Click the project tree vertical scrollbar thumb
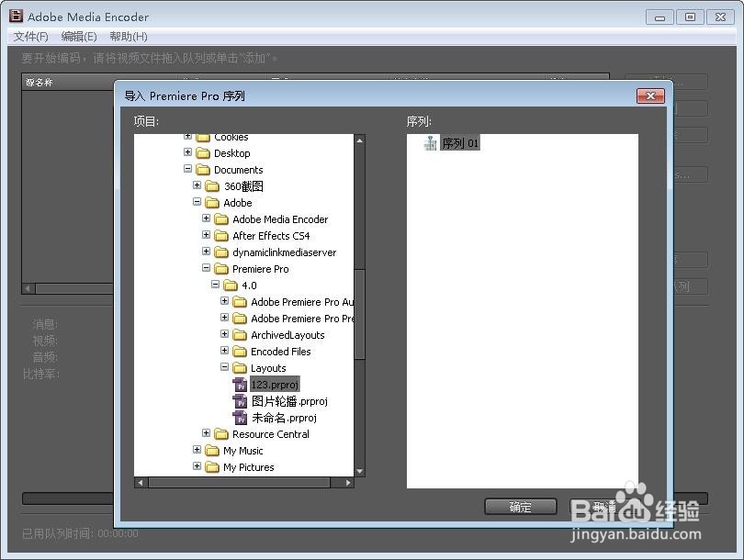The height and width of the screenshot is (560, 744). click(x=360, y=314)
